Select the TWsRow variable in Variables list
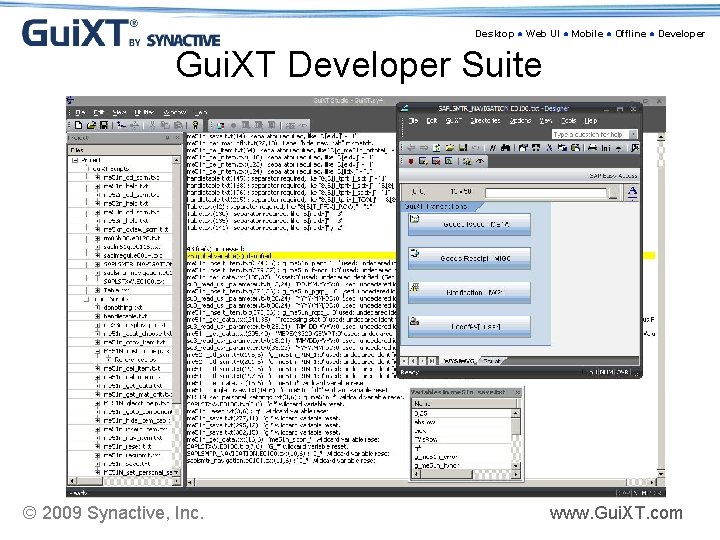Screen dimensions: 720x540 461,439
